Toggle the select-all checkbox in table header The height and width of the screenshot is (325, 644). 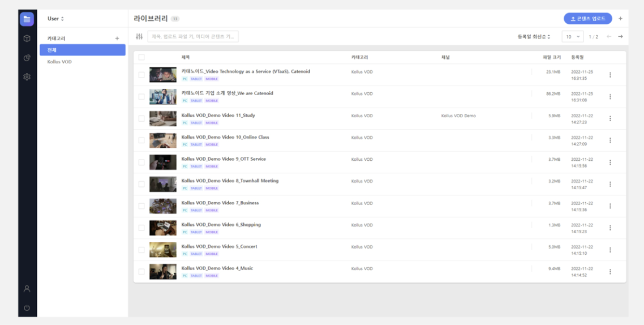click(141, 57)
